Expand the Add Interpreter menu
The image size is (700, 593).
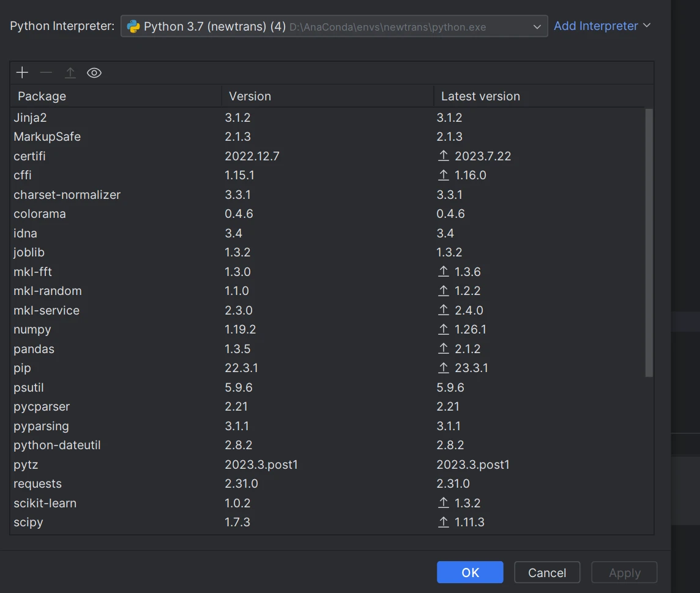[x=602, y=26]
